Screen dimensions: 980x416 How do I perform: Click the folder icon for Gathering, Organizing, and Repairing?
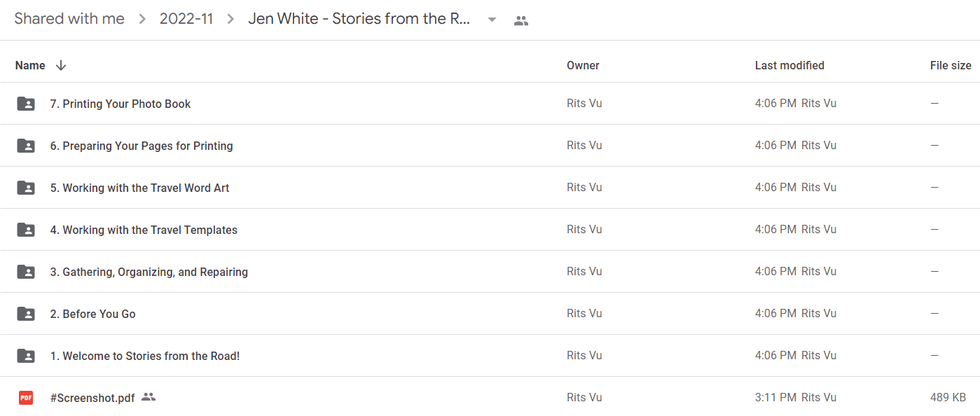click(x=26, y=272)
